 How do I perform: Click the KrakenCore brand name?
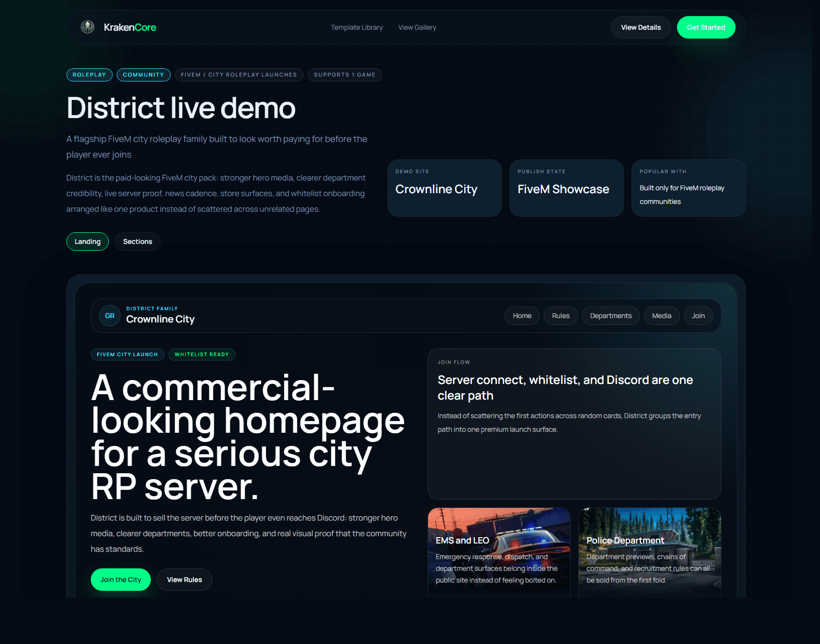pyautogui.click(x=130, y=27)
